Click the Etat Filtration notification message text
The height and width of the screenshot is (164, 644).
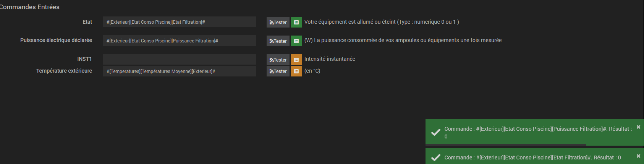[x=532, y=158]
